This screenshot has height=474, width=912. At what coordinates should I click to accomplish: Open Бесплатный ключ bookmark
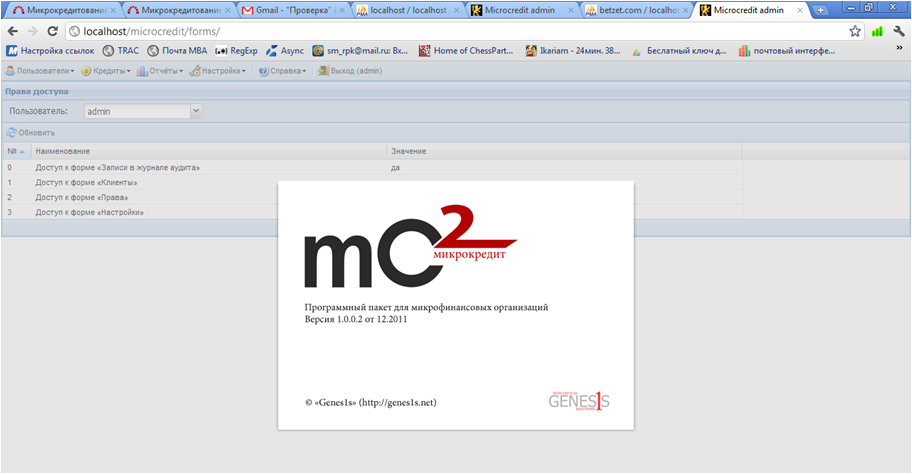(679, 51)
